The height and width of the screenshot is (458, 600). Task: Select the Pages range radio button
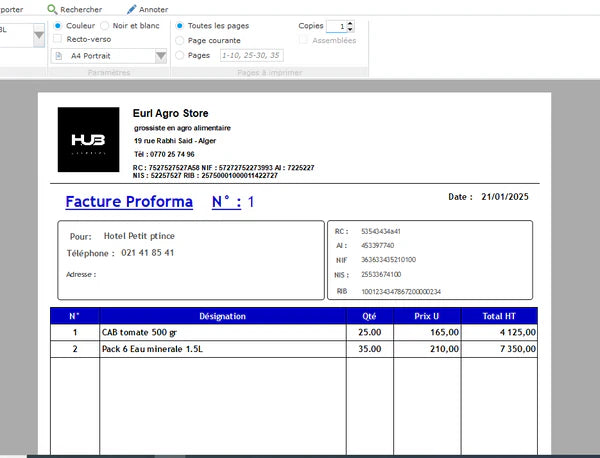179,55
